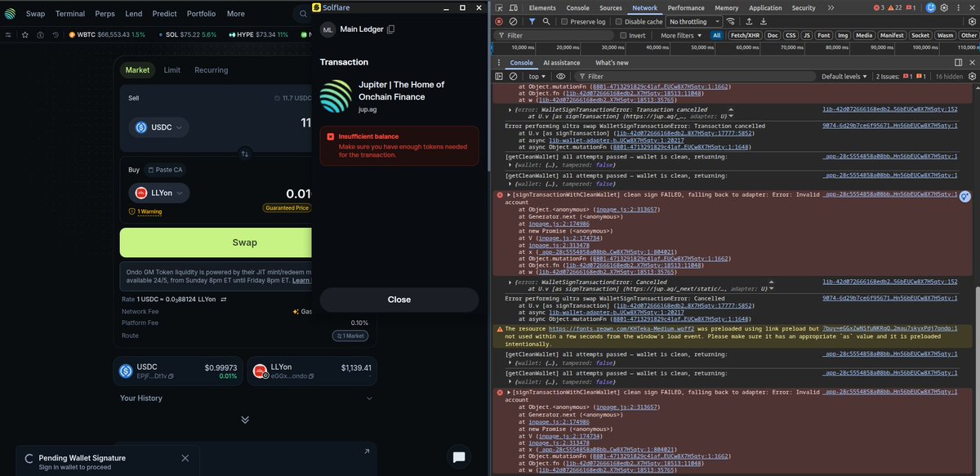Viewport: 980px width, 476px height.
Task: Click the green Swap button
Action: [x=216, y=242]
